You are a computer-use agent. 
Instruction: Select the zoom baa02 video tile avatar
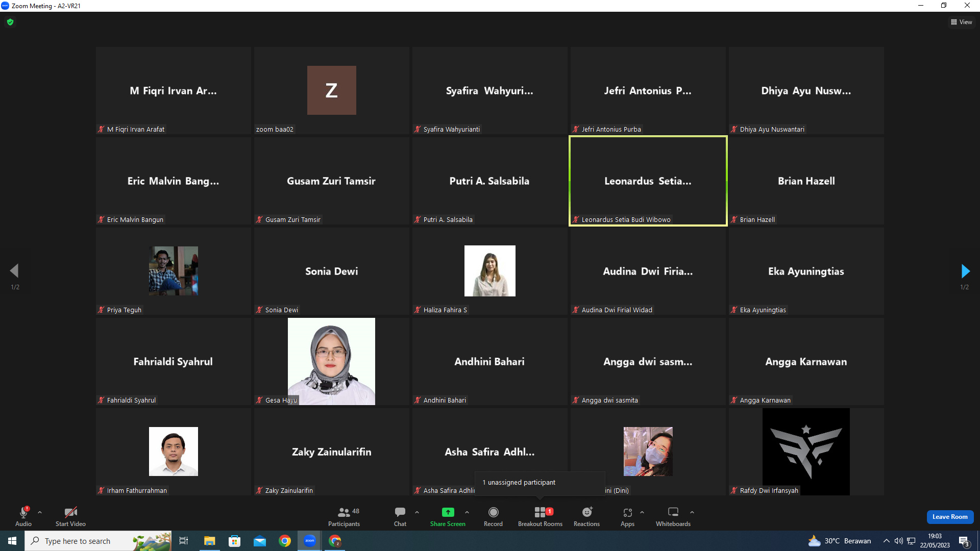coord(332,90)
